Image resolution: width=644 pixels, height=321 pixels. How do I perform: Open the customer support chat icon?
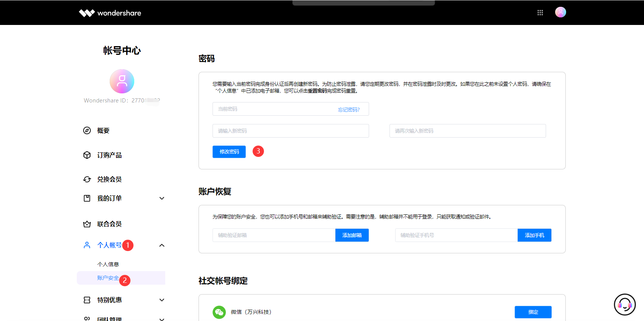(624, 304)
